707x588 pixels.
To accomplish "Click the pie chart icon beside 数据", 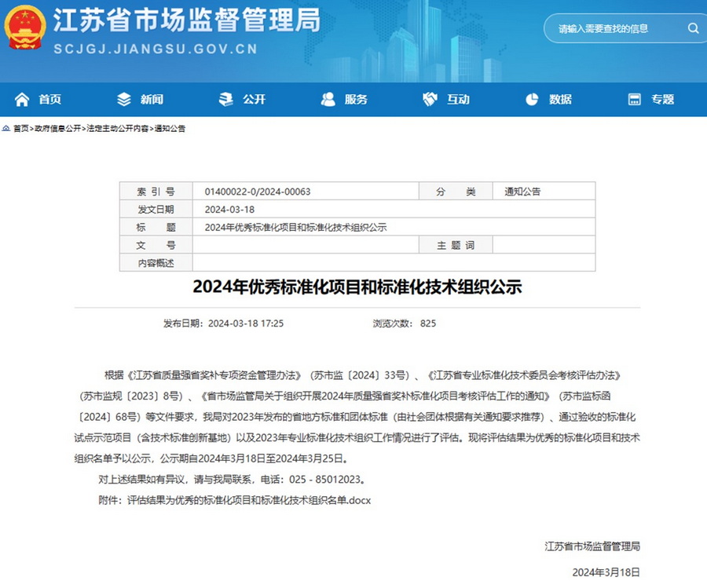I will click(x=532, y=100).
